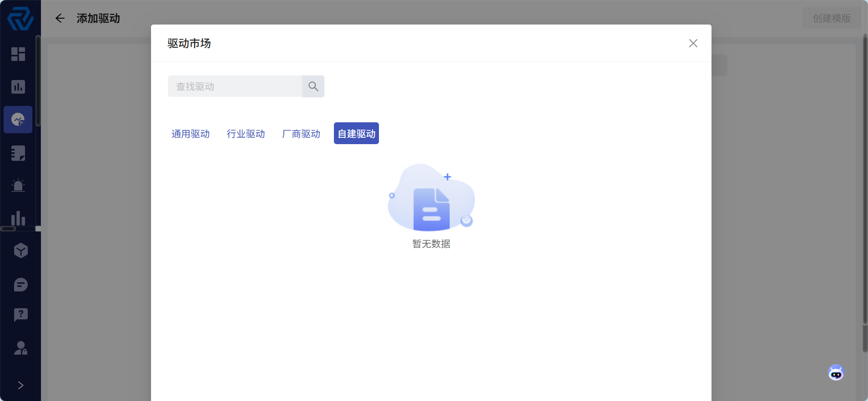
Task: Close the 驱动市场 dialog
Action: (x=693, y=43)
